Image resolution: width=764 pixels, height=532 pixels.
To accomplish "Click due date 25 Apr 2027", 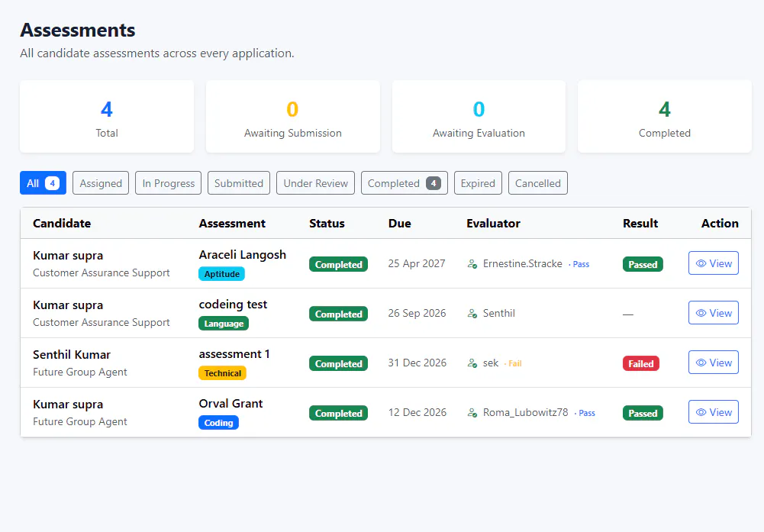I will [x=417, y=263].
